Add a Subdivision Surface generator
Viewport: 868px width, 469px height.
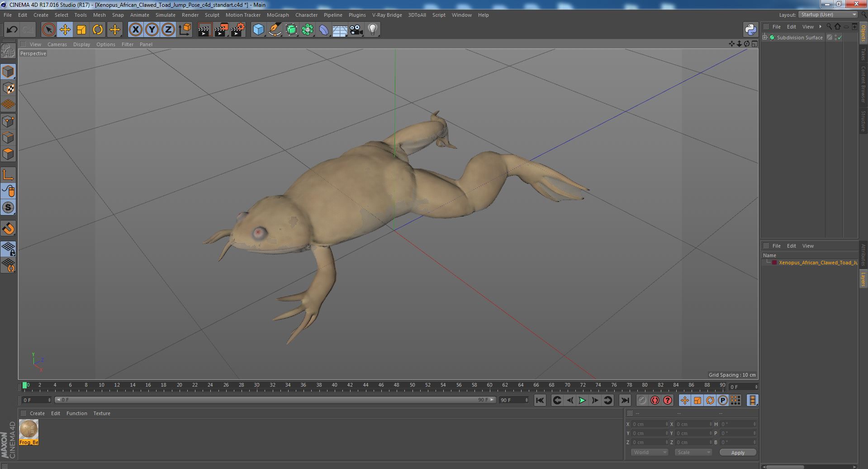pos(291,30)
